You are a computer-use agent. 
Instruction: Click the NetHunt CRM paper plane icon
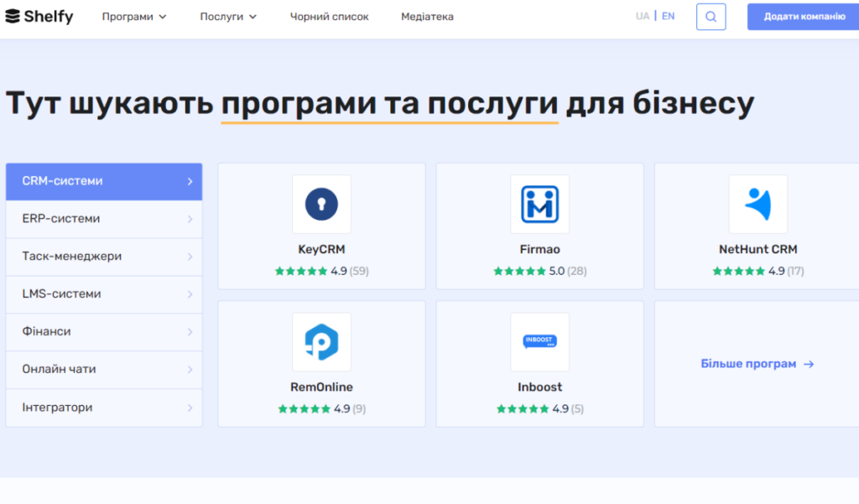(758, 204)
